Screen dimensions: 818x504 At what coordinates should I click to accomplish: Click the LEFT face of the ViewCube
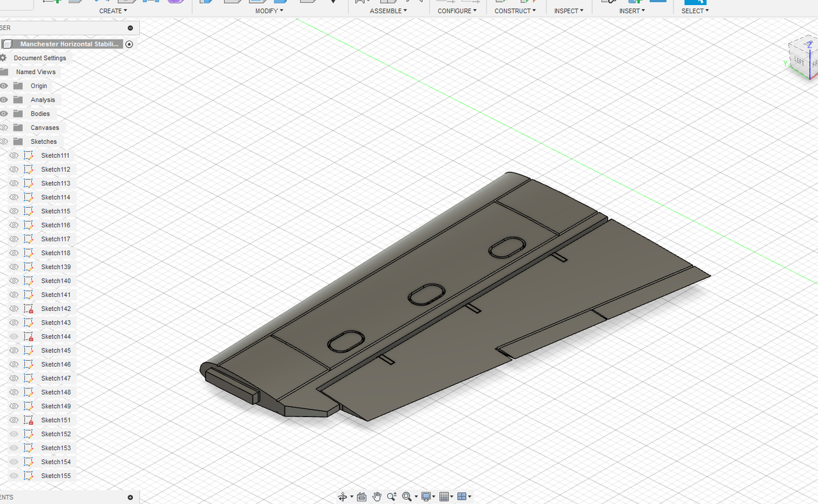800,59
